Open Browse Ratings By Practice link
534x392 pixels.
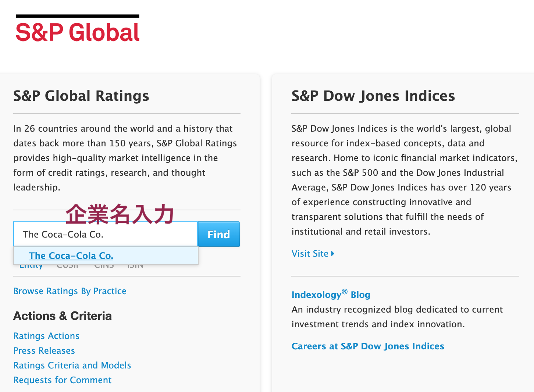tap(70, 291)
